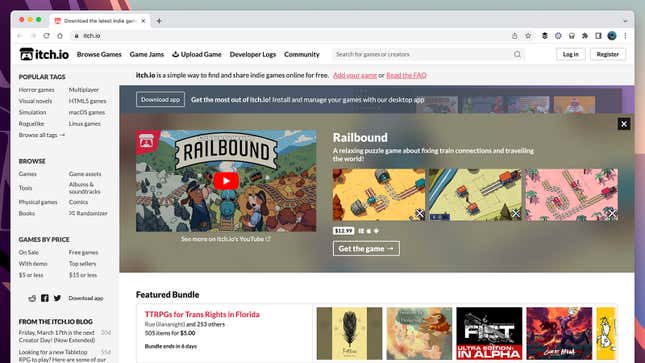The height and width of the screenshot is (363, 645).
Task: Open Linux games tag
Action: click(x=84, y=123)
